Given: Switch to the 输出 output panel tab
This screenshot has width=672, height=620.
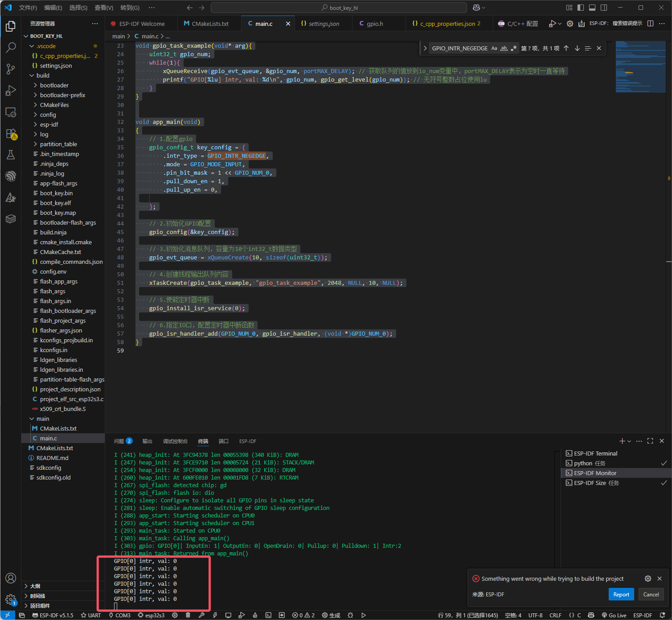Looking at the screenshot, I should 148,441.
